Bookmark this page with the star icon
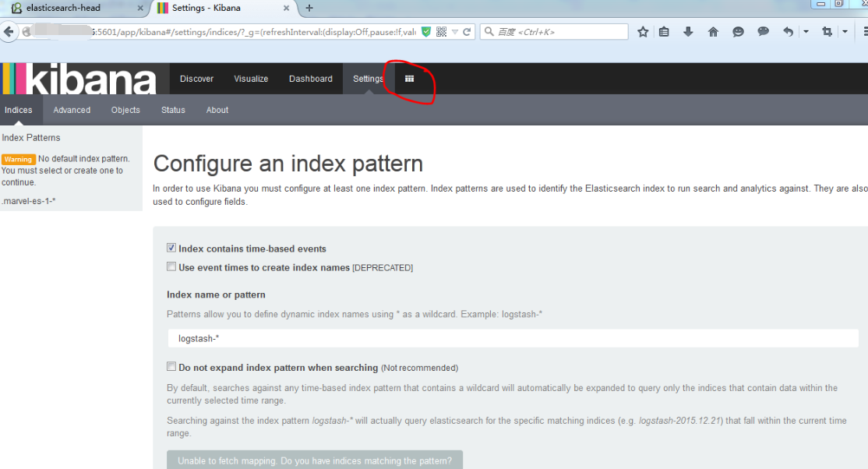This screenshot has height=469, width=868. 643,32
